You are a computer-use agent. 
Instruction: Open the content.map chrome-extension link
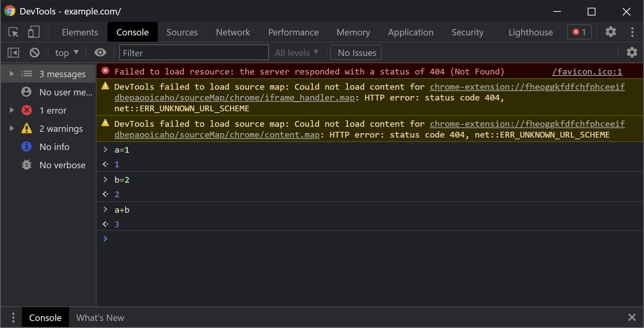[x=370, y=129]
